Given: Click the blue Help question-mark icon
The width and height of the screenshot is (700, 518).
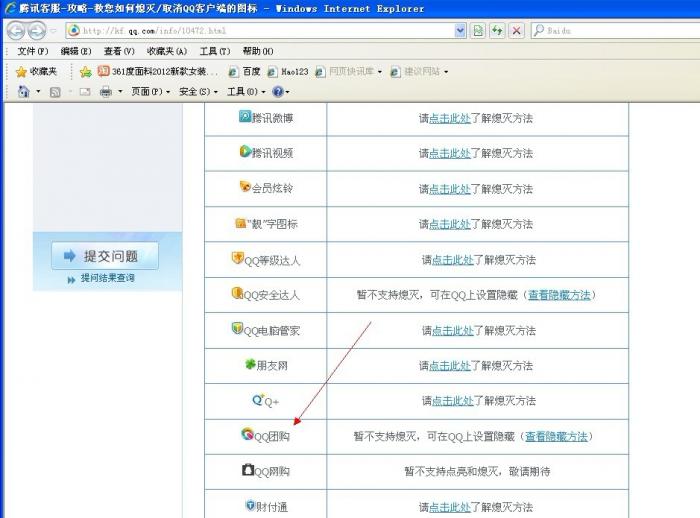Looking at the screenshot, I should pyautogui.click(x=278, y=92).
